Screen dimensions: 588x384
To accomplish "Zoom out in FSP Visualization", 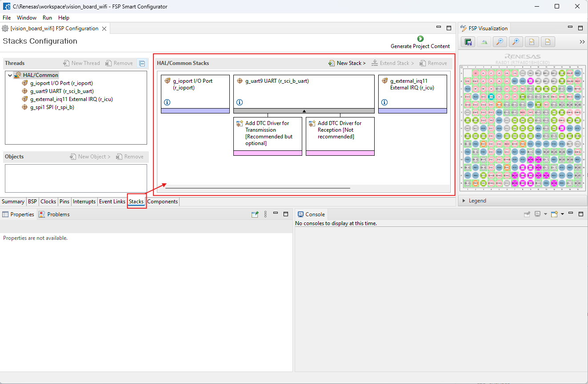I will click(x=500, y=42).
